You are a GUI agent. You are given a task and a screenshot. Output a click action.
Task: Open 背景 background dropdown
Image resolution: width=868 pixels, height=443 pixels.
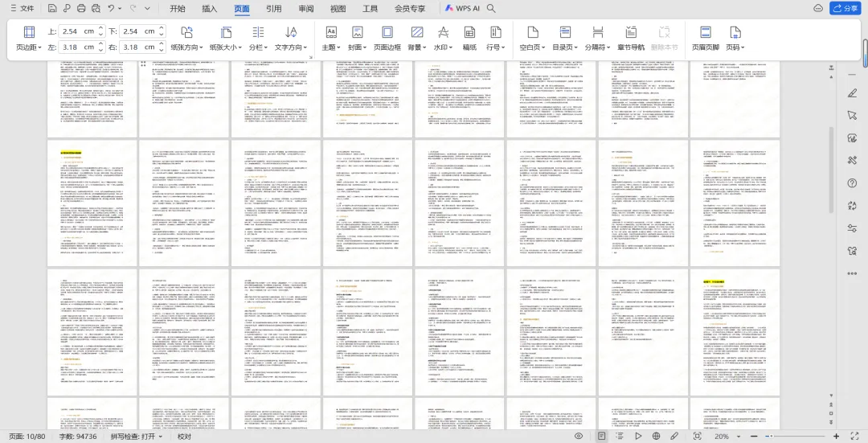[417, 39]
